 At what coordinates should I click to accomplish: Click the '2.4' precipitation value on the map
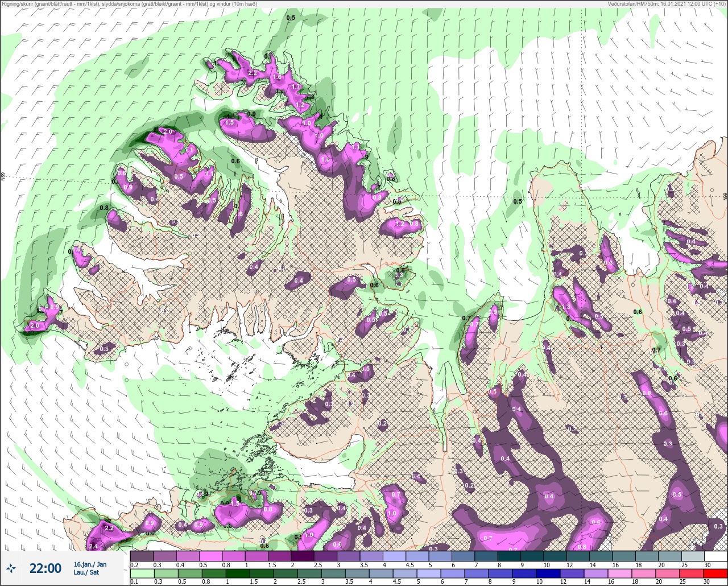pos(93,547)
